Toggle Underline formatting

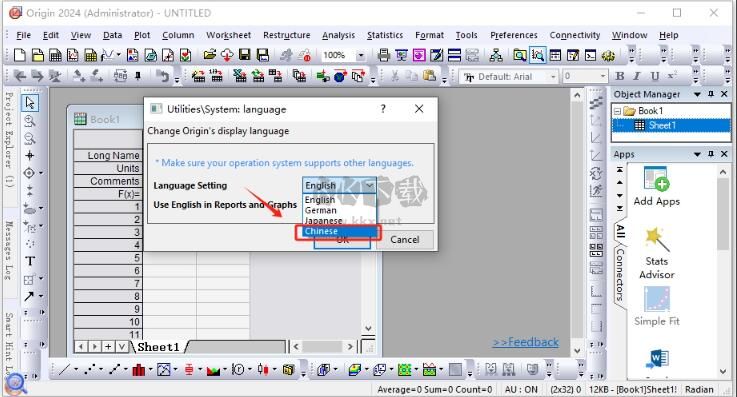pos(655,76)
